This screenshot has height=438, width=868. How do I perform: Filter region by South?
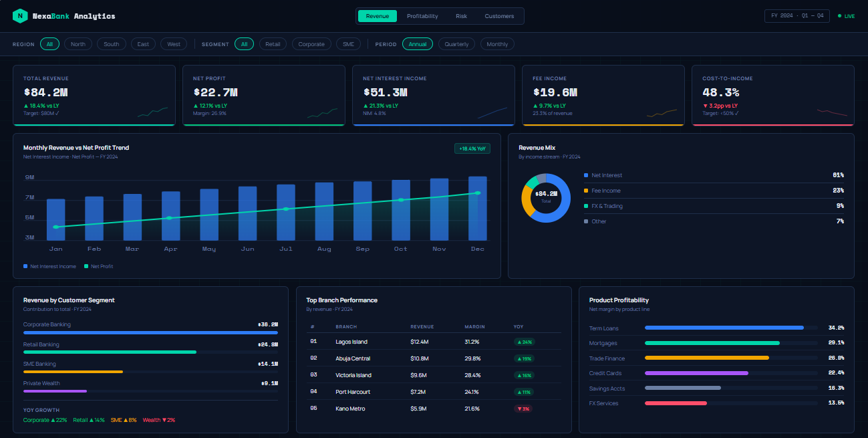tap(112, 44)
